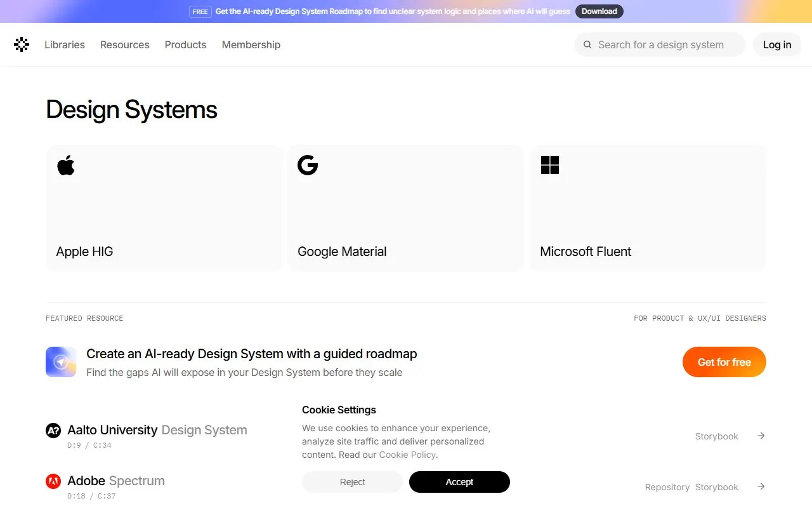
Task: Click the Log in button
Action: 777,44
